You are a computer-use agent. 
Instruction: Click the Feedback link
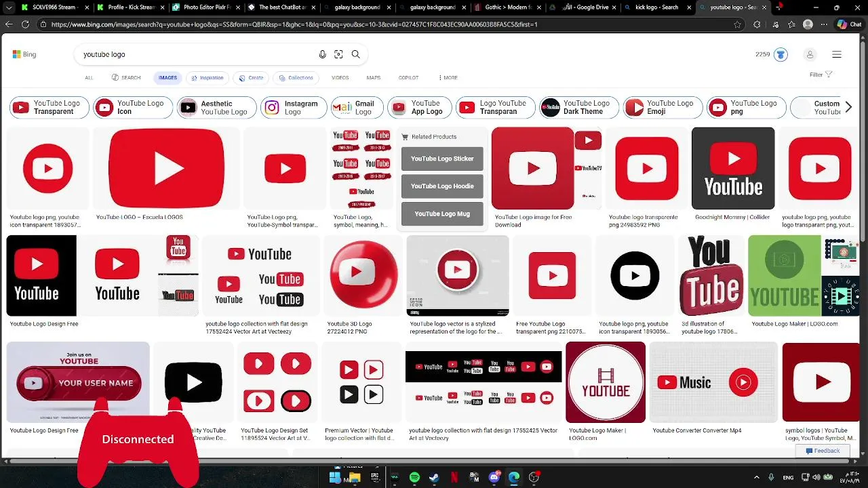(x=823, y=451)
